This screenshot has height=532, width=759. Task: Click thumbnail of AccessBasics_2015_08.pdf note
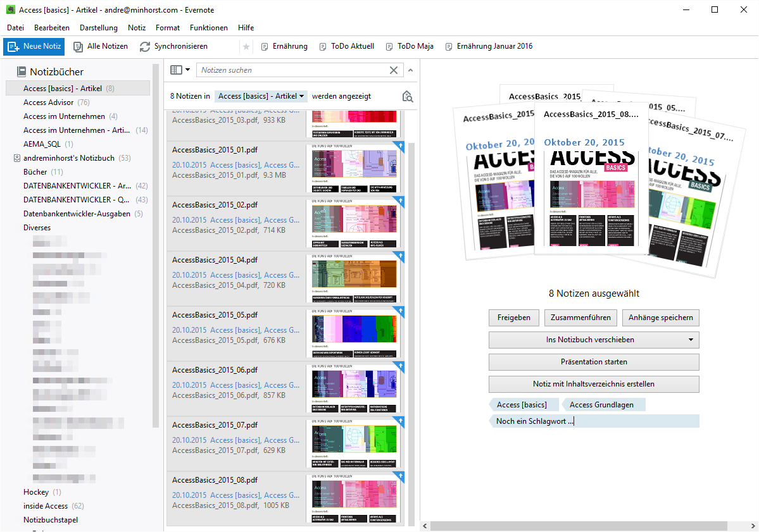[354, 498]
